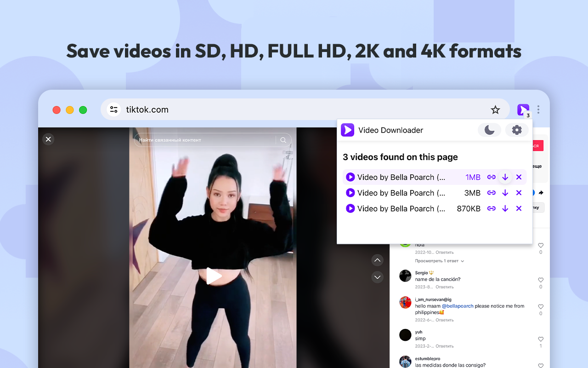Copy link for the 1MB video

coord(492,177)
